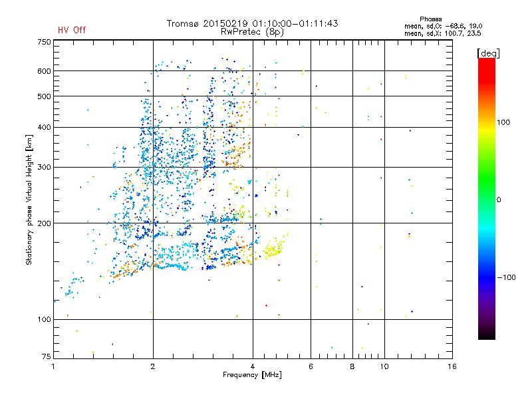Click the 'Stationary phase Virtual Height [km]' axis title

coord(29,199)
